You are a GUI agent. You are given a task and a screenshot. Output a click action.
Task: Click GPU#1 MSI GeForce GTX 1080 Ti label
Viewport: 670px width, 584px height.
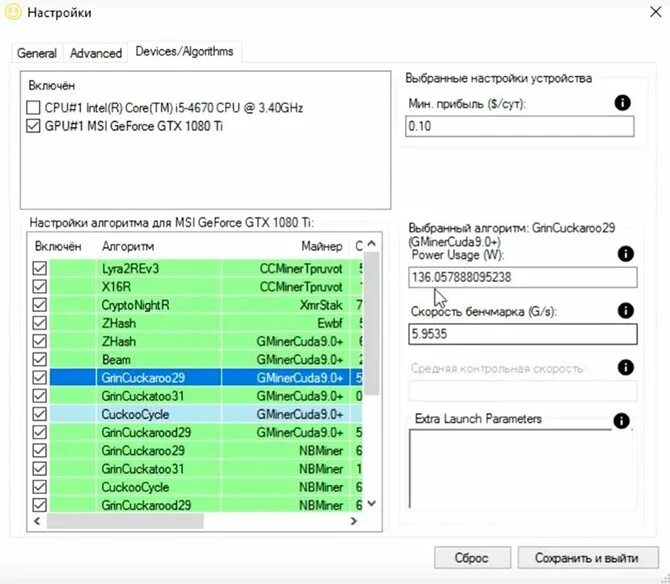134,126
